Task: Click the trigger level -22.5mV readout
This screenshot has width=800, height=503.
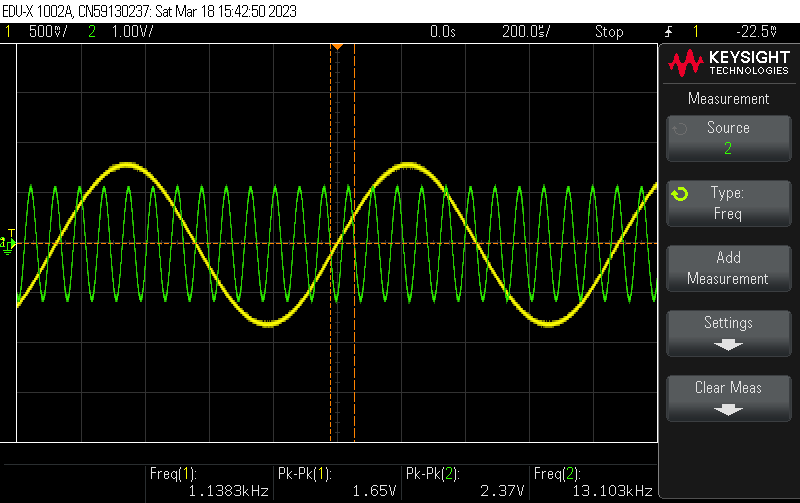Action: click(756, 32)
